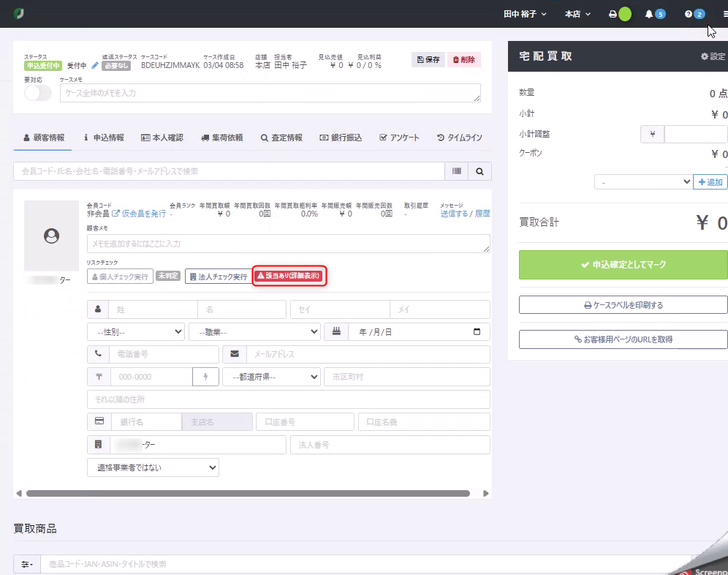
Task: Click the +追加 coupon button
Action: [710, 181]
